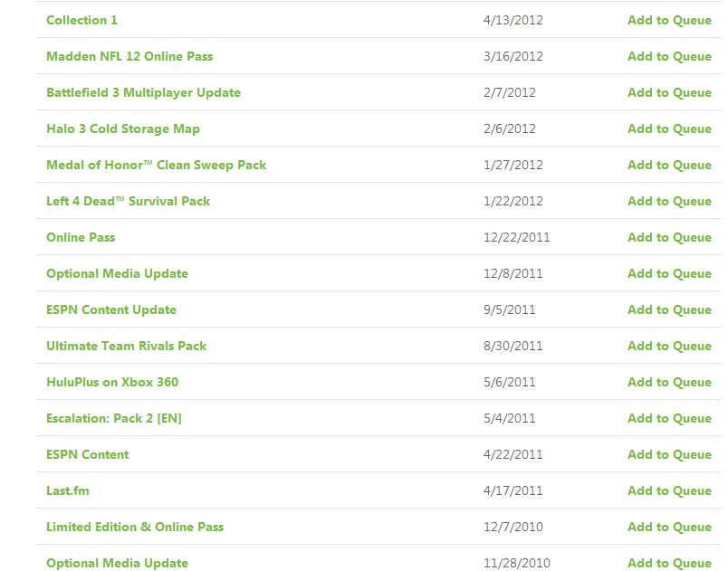Screen dimensions: 728x571
Task: Add ESPN Content Update to queue
Action: (669, 309)
